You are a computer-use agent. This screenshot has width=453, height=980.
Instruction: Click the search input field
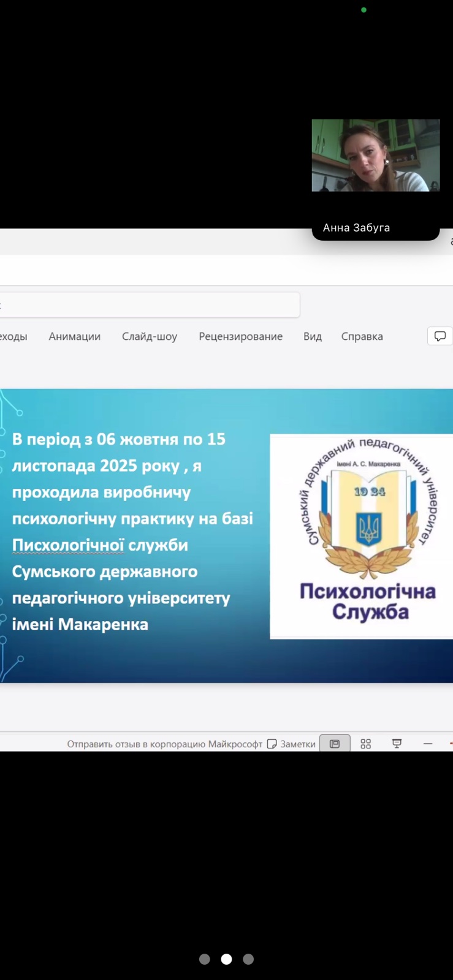pyautogui.click(x=150, y=305)
